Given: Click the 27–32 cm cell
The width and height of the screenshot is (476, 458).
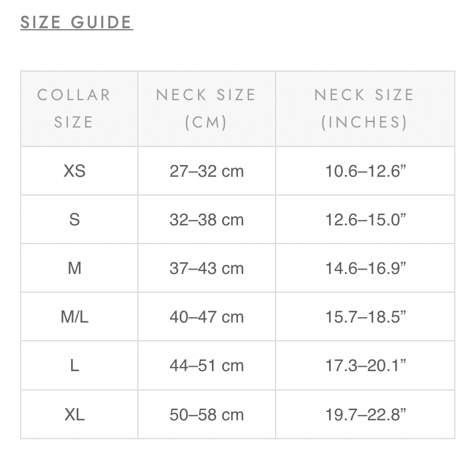Looking at the screenshot, I should [206, 171].
